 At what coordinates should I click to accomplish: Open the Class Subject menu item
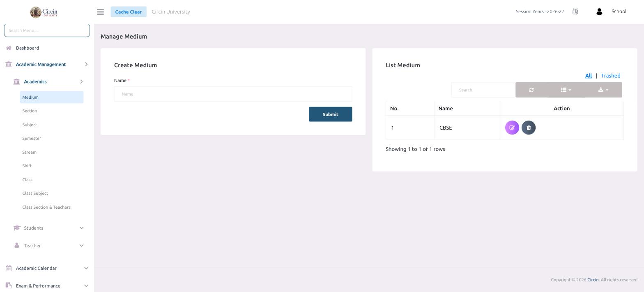pyautogui.click(x=35, y=193)
